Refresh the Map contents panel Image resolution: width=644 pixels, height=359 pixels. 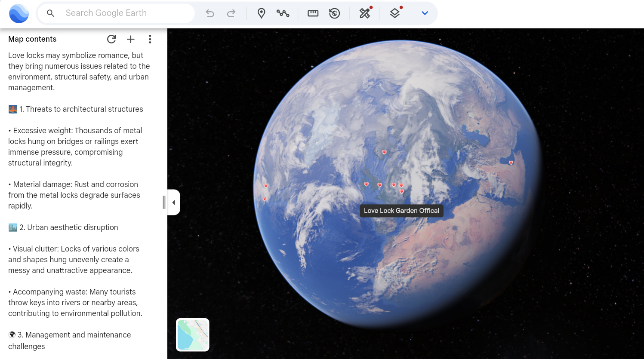pyautogui.click(x=111, y=39)
